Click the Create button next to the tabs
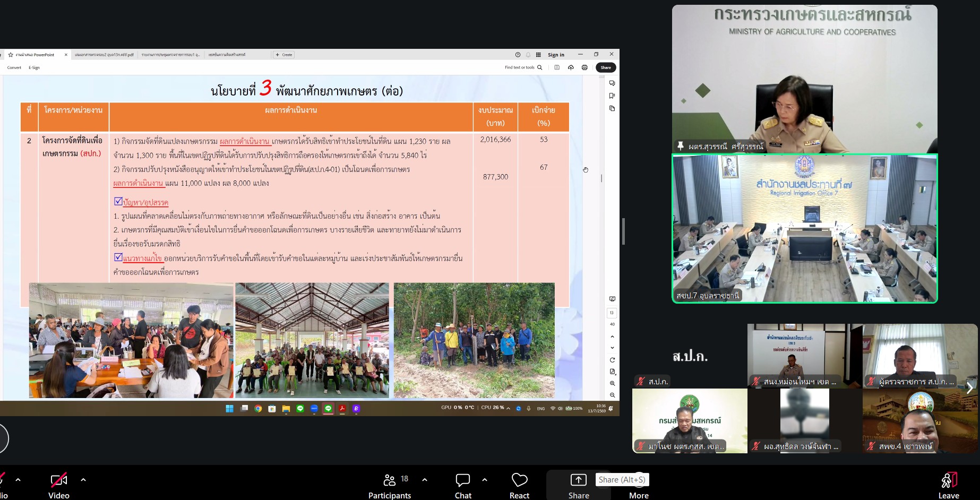The width and height of the screenshot is (980, 500). pyautogui.click(x=284, y=55)
